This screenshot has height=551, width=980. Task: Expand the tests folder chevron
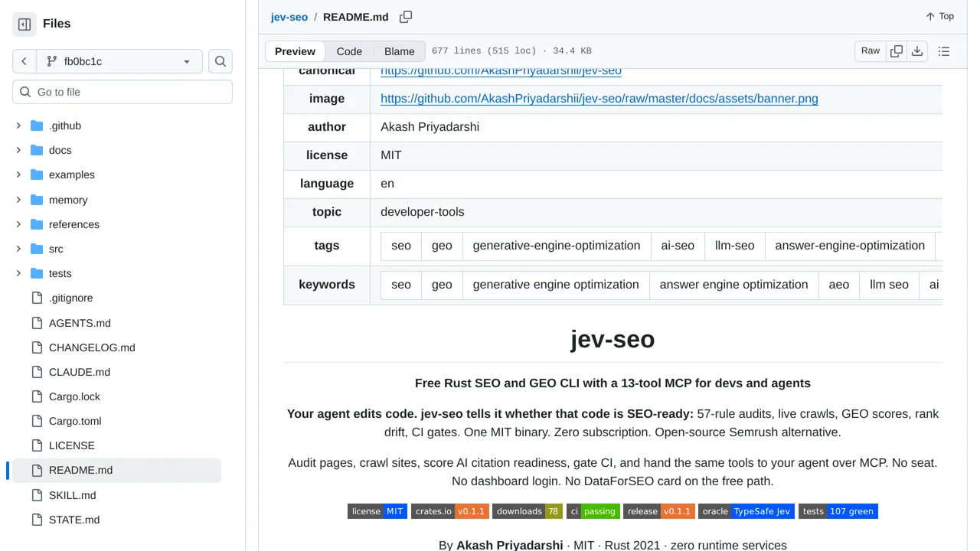click(18, 273)
